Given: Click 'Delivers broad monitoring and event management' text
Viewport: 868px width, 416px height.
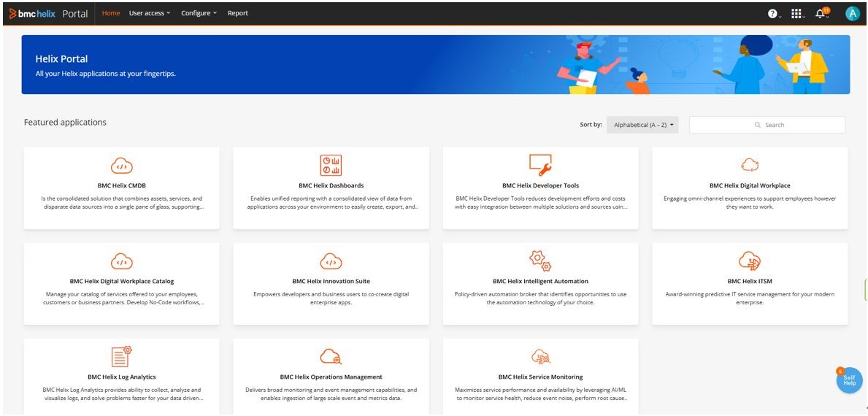Looking at the screenshot, I should click(331, 394).
